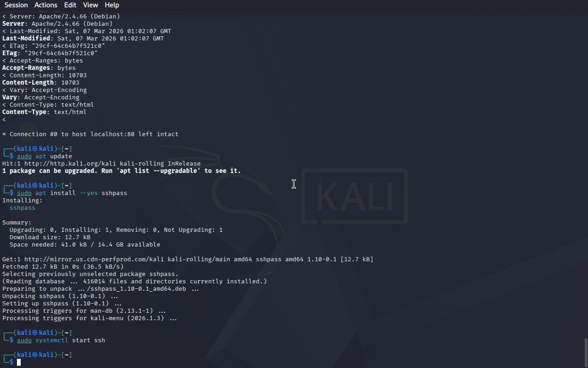Image resolution: width=588 pixels, height=368 pixels.
Task: Click the cursor block at the last prompt
Action: [19, 362]
